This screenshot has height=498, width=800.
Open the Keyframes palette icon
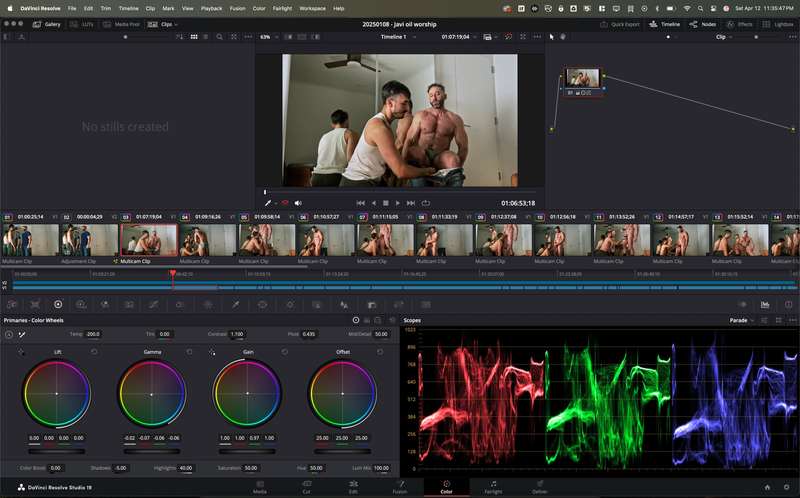[742, 305]
